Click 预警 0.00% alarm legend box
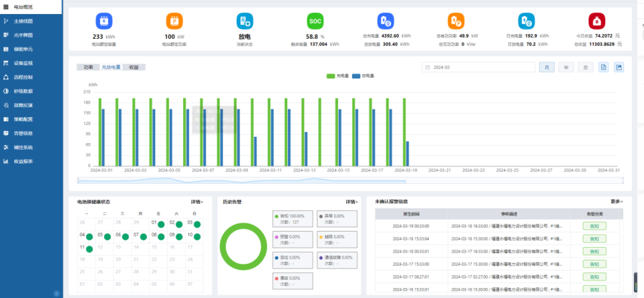Screen dimensions: 644x298 293,239
